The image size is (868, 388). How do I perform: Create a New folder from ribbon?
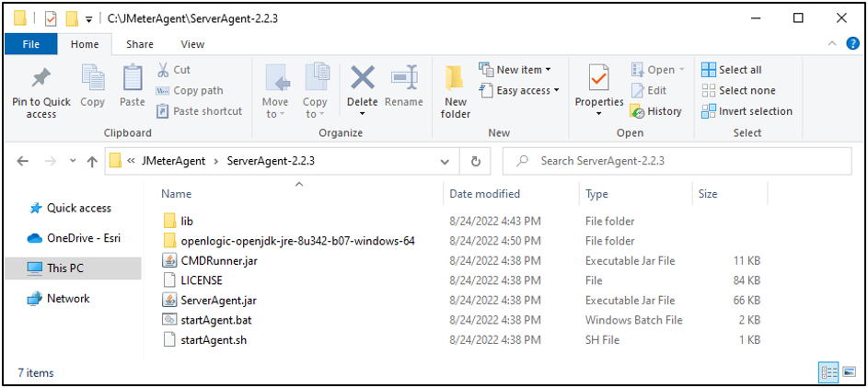point(455,91)
